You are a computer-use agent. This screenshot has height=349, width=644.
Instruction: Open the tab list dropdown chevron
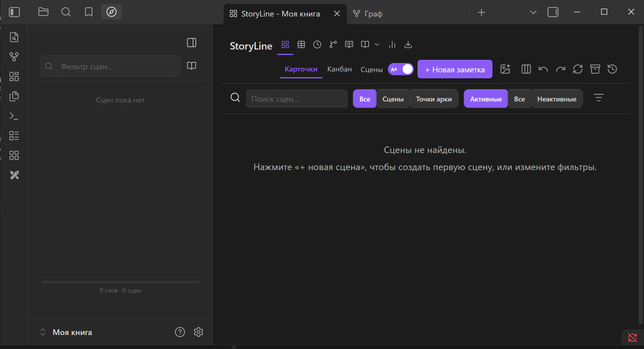[x=533, y=13]
